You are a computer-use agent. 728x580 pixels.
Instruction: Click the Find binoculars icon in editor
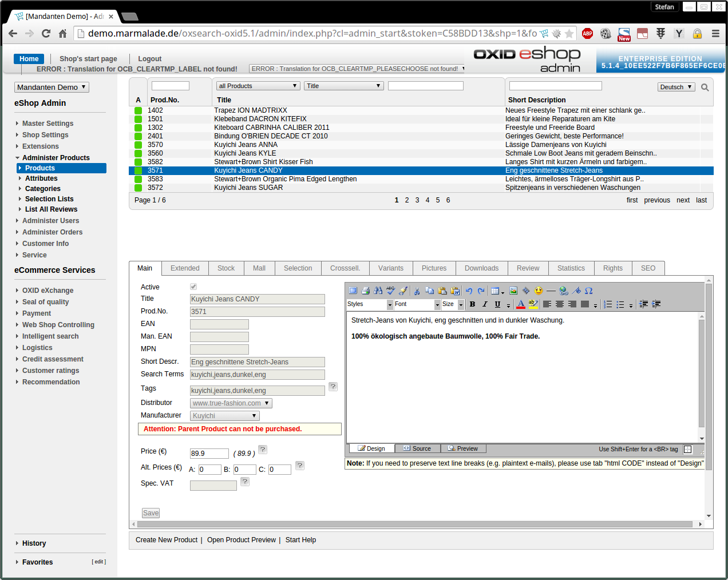(x=378, y=291)
